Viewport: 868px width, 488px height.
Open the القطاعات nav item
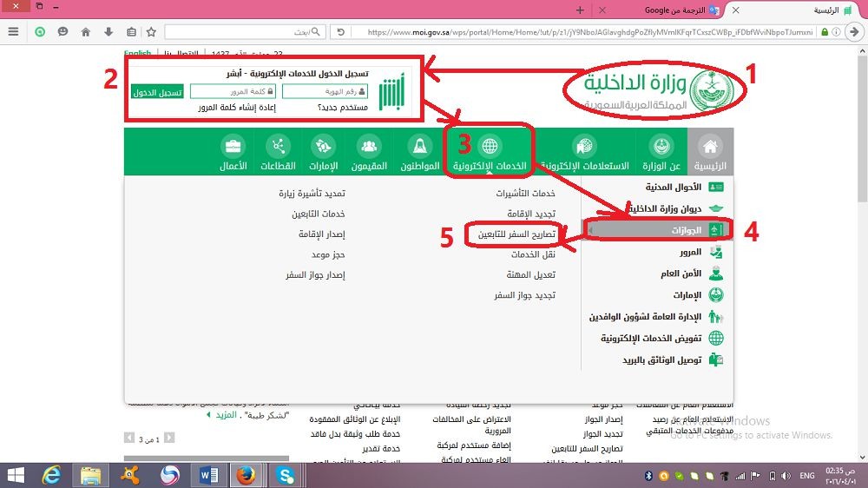tap(278, 152)
